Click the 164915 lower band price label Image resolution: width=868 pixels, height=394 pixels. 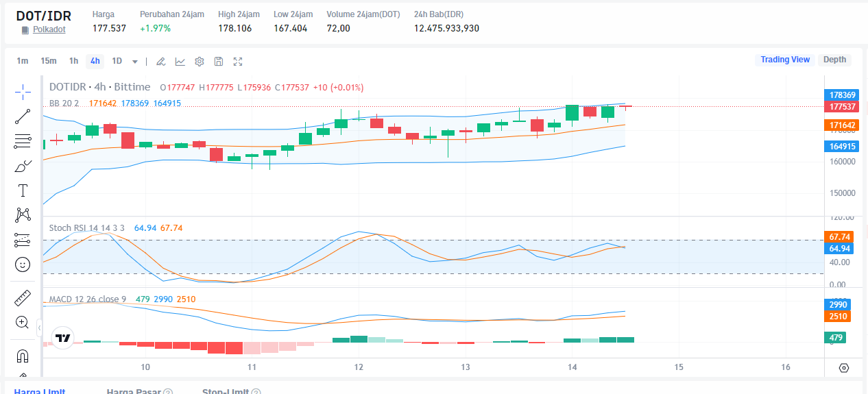pyautogui.click(x=842, y=146)
